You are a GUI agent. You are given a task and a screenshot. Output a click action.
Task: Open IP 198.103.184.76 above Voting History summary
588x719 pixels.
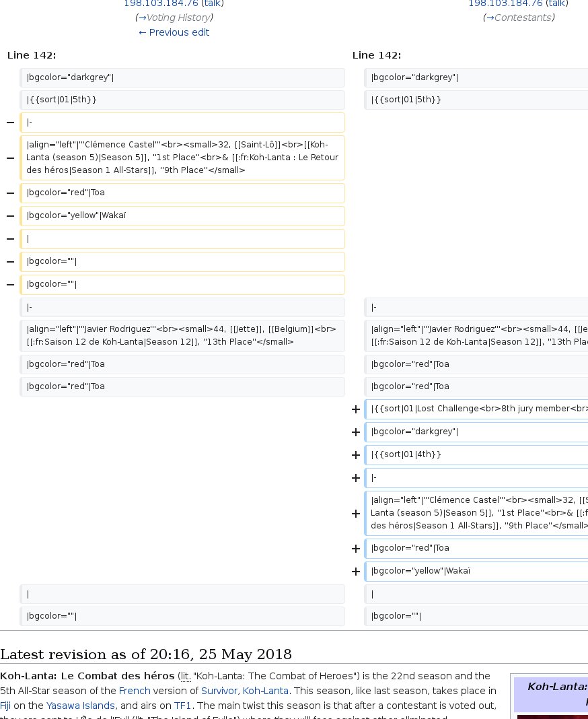coord(161,3)
